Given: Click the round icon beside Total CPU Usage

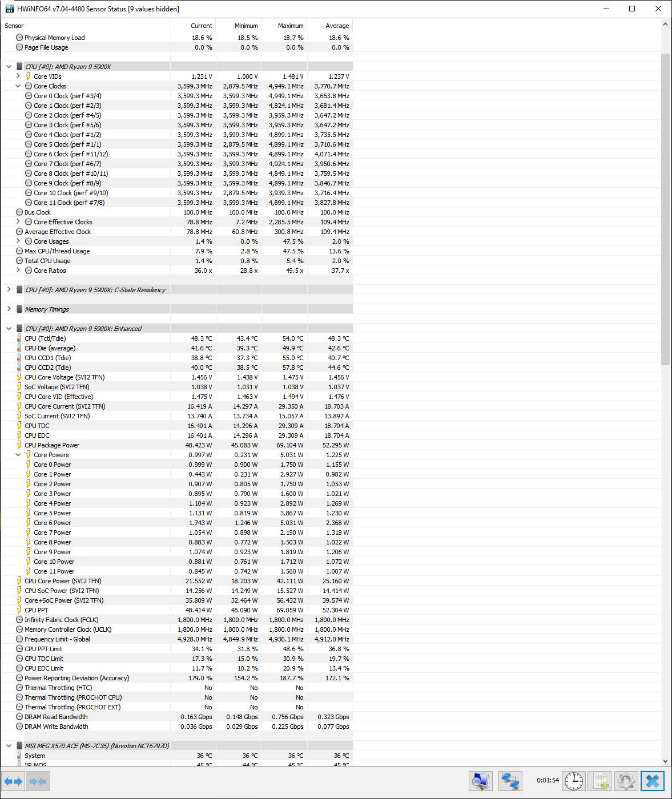Looking at the screenshot, I should (19, 261).
